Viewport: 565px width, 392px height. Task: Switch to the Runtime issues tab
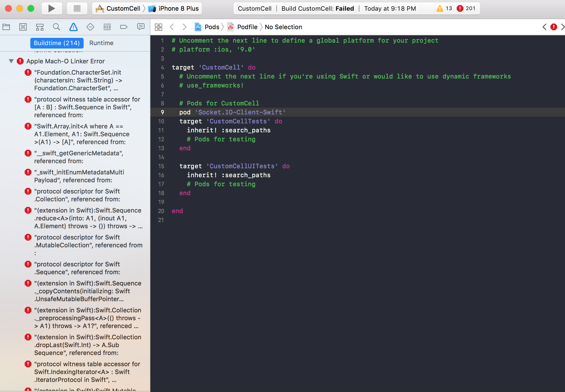pos(101,43)
